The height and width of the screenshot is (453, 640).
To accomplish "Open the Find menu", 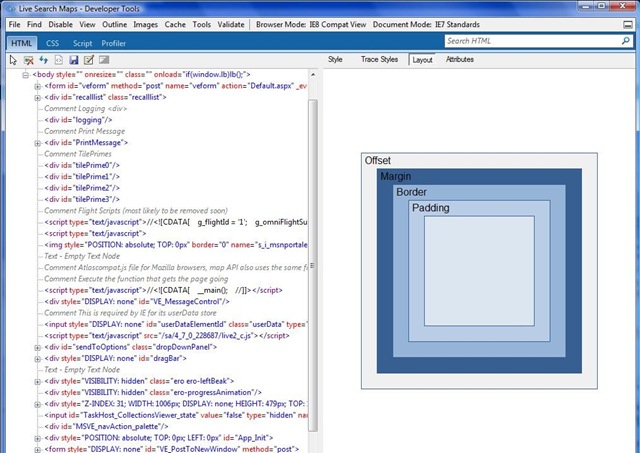I will (x=34, y=24).
